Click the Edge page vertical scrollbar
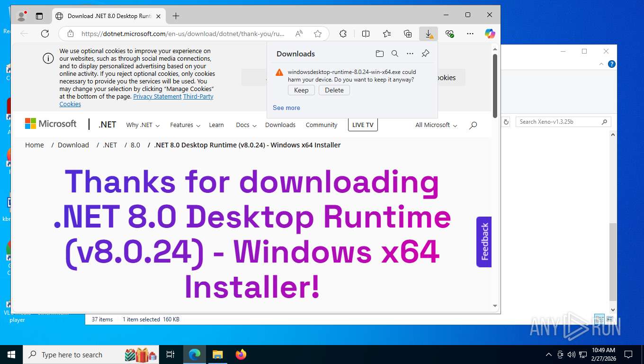Image resolution: width=644 pixels, height=364 pixels. click(495, 86)
